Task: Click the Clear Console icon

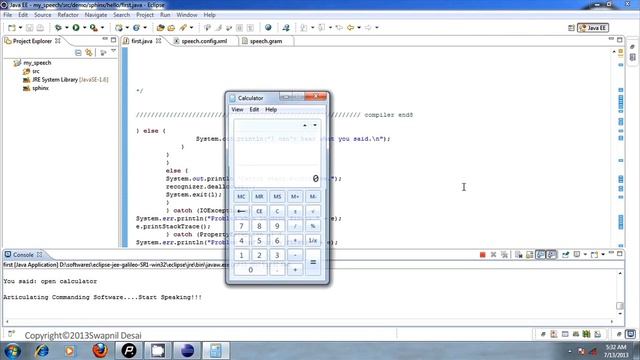Action: [x=518, y=255]
